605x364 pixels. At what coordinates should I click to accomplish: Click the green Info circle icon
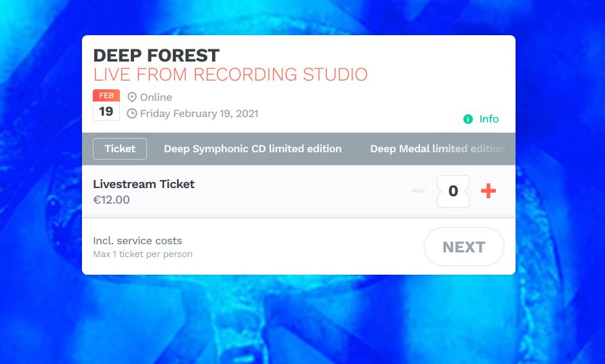[x=467, y=119]
